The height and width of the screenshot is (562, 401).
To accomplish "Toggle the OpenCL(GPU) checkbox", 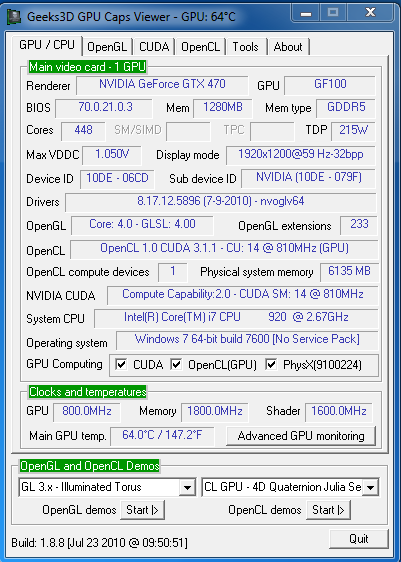I will [176, 365].
